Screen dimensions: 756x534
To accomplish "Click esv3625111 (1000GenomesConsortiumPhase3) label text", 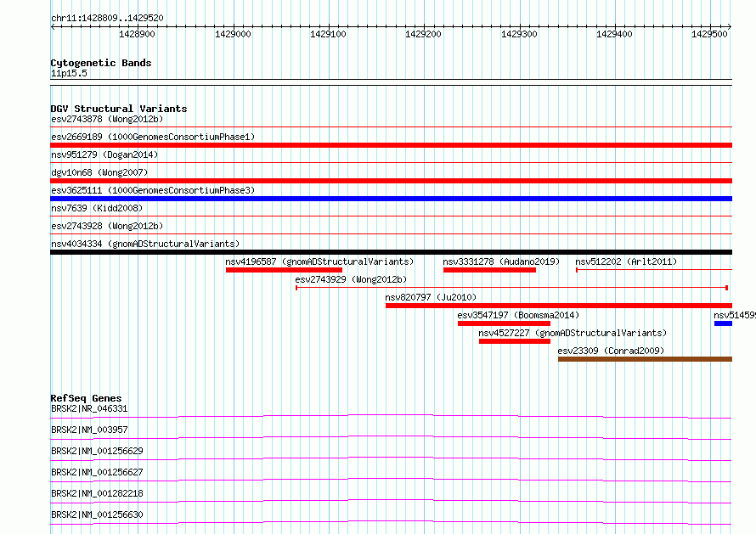I will 153,190.
